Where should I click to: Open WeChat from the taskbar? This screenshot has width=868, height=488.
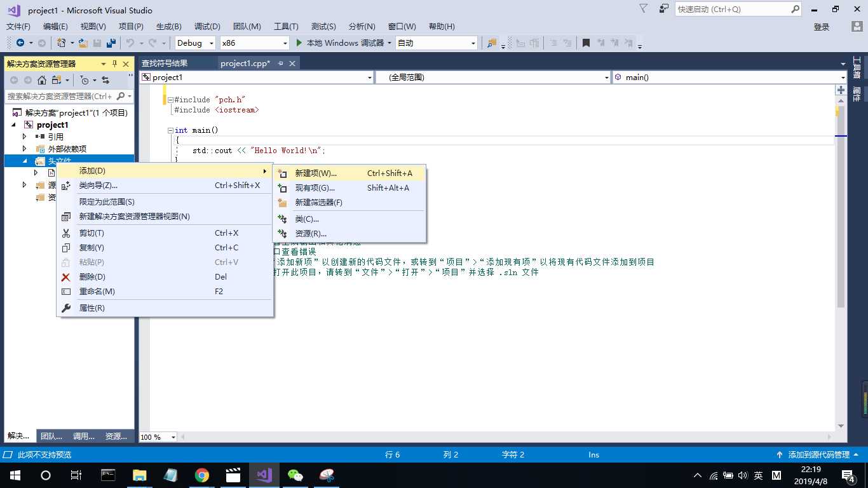click(295, 475)
